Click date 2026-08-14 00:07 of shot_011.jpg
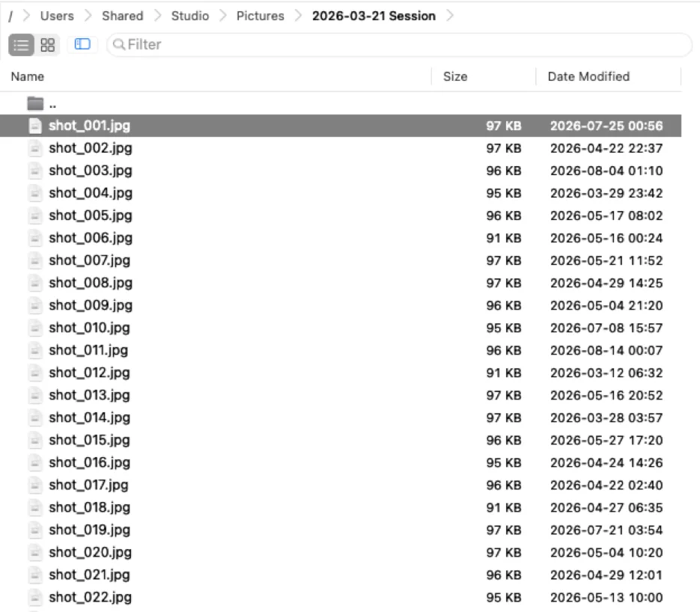Viewport: 700px width, 612px height. [x=606, y=350]
